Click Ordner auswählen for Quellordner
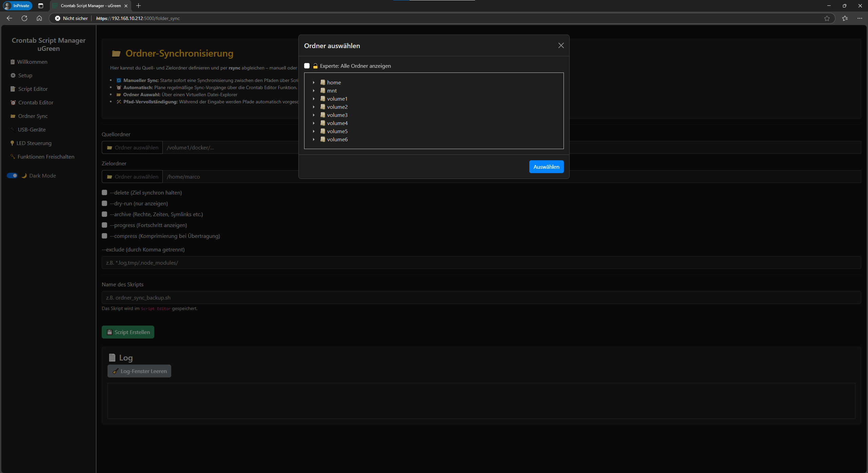Screen dimensions: 868x473 132,147
